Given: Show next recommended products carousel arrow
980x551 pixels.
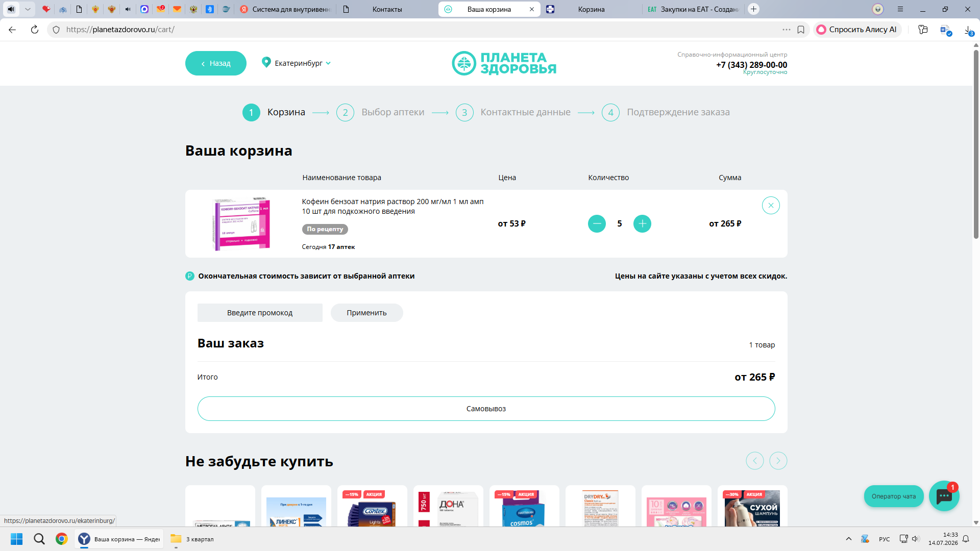Looking at the screenshot, I should click(778, 461).
